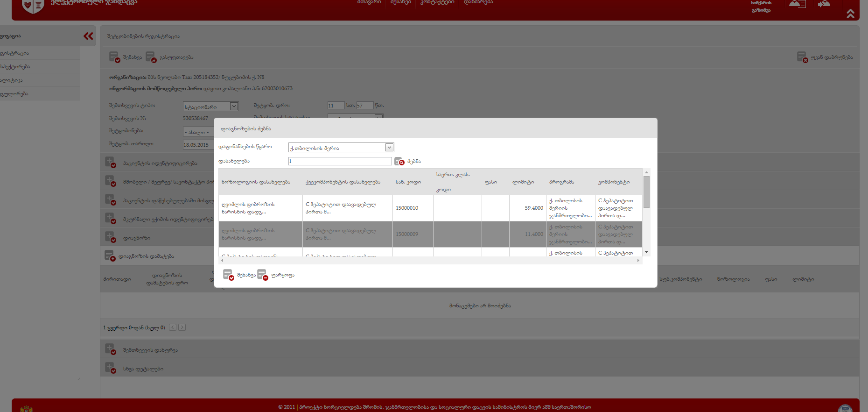
Task: Click the გასუფთავება clear icon in toolbar
Action: (x=151, y=57)
